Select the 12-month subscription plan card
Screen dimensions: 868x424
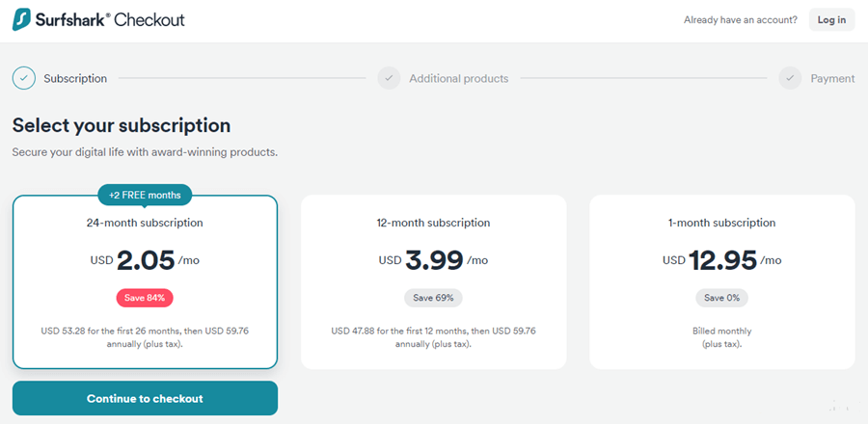tap(433, 282)
